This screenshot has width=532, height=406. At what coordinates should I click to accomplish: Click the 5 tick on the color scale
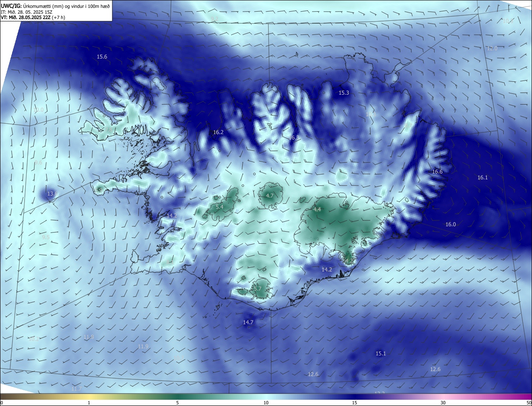[x=177, y=403]
